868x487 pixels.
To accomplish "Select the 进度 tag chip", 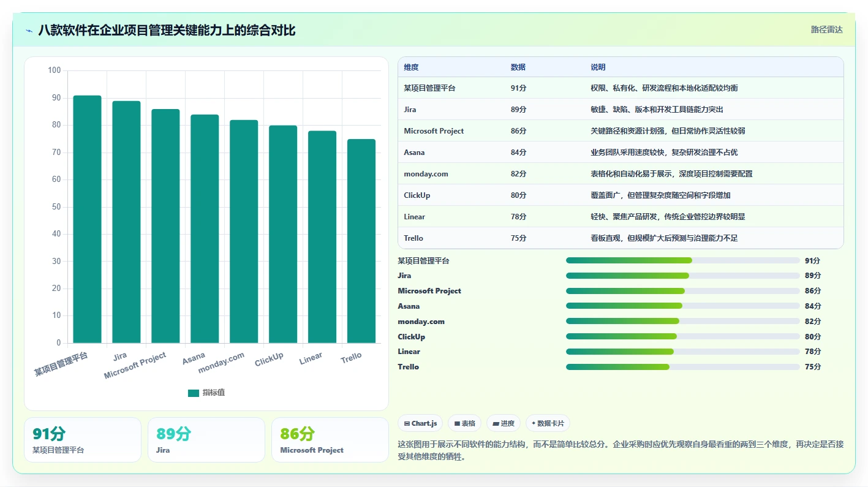I will (x=504, y=423).
